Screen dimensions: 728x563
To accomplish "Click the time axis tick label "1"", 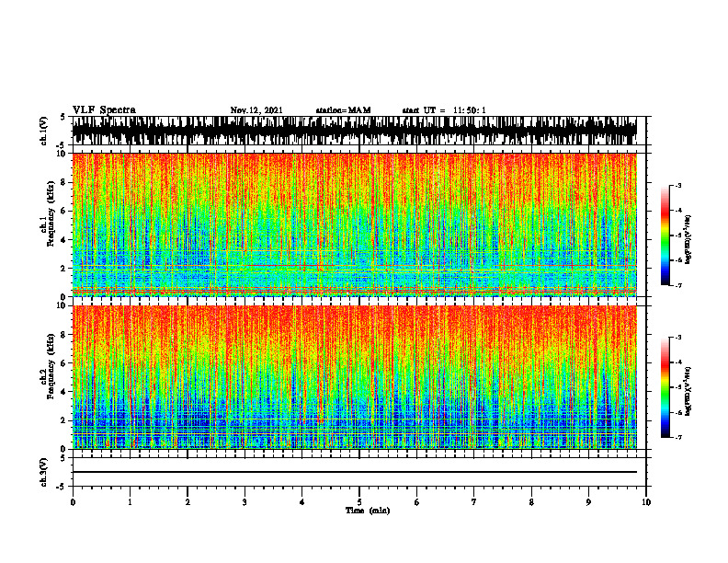I will pyautogui.click(x=130, y=502).
